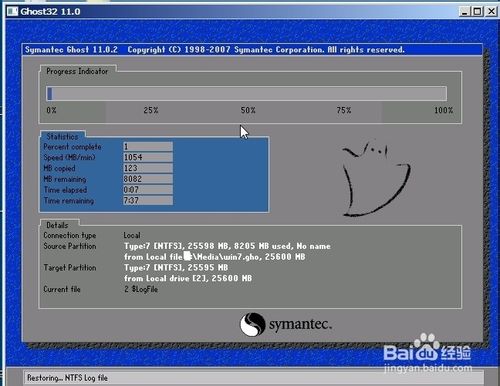Viewport: 500px width, 386px height.
Task: Click the Ghost32 title bar icon
Action: point(12,11)
